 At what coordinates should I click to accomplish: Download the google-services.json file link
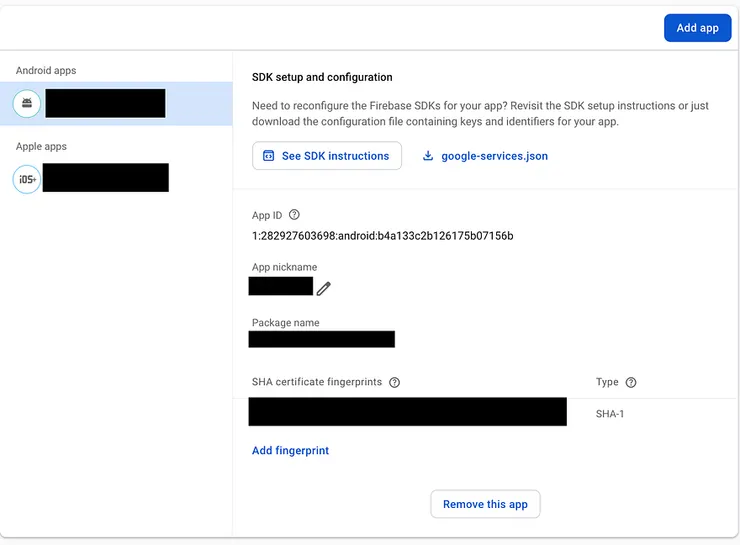click(x=494, y=156)
